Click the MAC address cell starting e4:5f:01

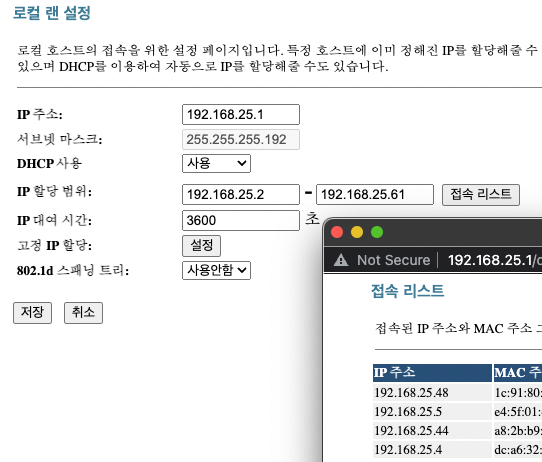pyautogui.click(x=518, y=412)
